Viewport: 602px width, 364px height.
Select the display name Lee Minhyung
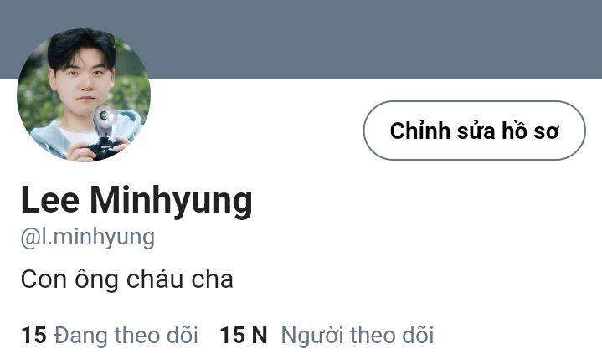click(136, 201)
